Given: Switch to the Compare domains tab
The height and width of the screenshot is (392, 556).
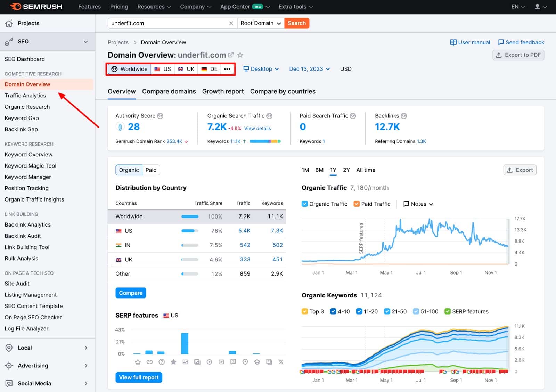Looking at the screenshot, I should pos(169,91).
